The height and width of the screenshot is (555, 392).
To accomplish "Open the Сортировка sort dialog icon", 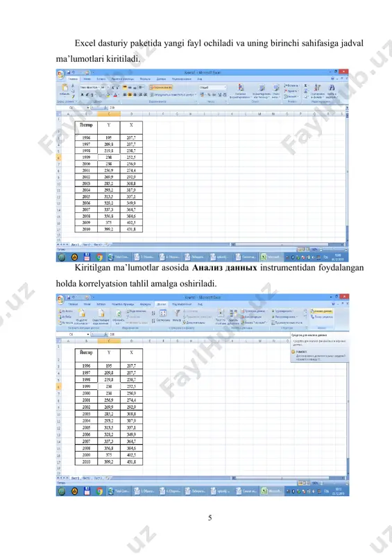I will point(163,313).
